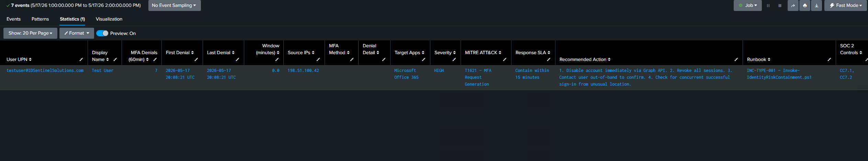Screen dimensions: 868x161
Task: Click testuser@IDSentinelSolutions.com cell
Action: pos(45,71)
